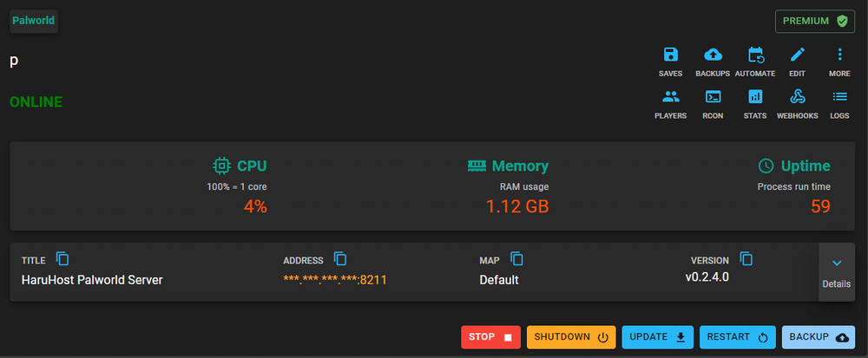The width and height of the screenshot is (868, 358).
Task: Click the red Stop button
Action: 490,337
